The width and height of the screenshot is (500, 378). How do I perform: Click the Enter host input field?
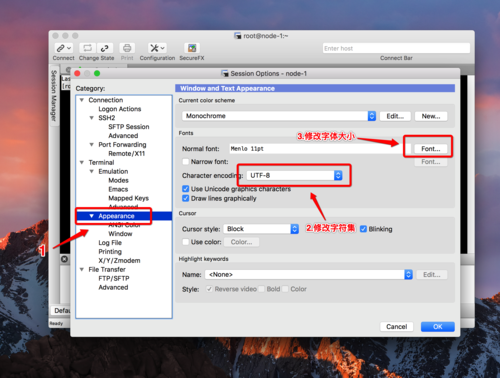(396, 48)
